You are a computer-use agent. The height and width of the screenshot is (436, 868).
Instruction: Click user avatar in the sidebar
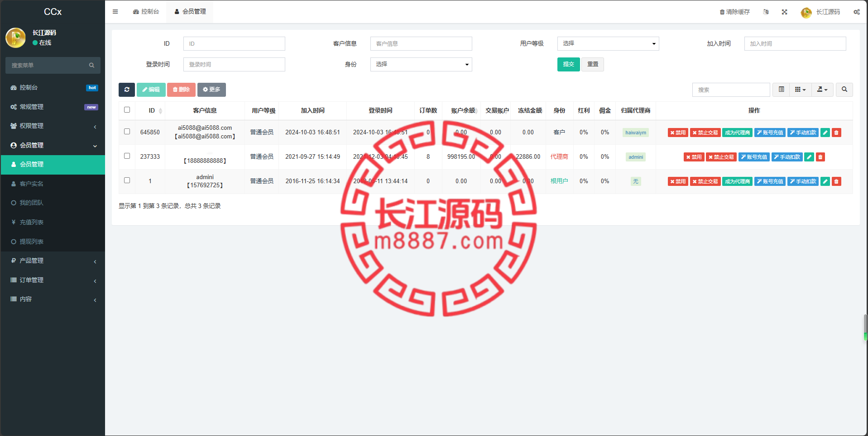pyautogui.click(x=15, y=38)
